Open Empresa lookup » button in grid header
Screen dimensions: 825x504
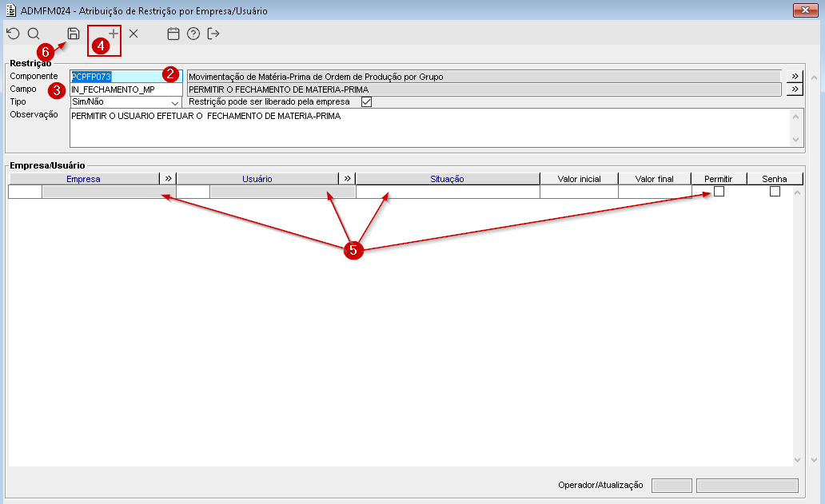pos(168,179)
